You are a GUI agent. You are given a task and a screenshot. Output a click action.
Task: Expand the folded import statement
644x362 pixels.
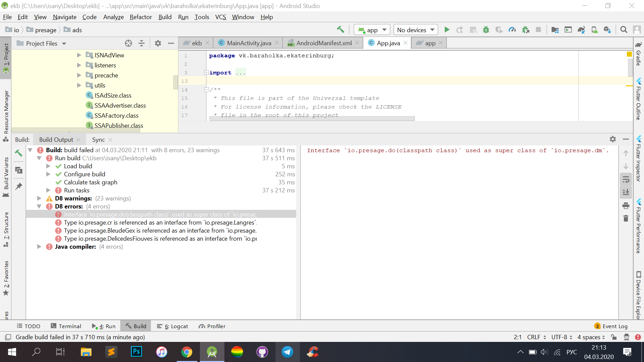tap(206, 72)
